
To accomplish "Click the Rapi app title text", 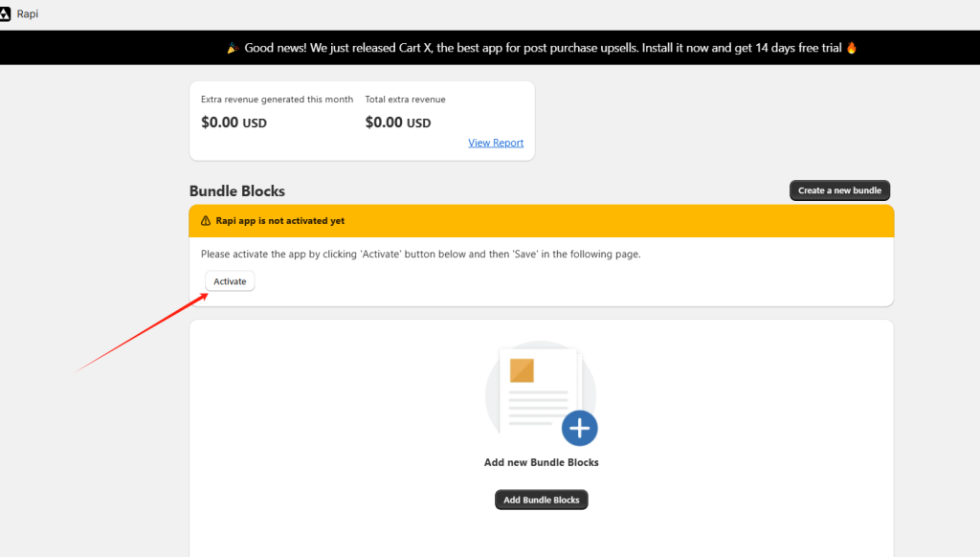I will [x=28, y=14].
